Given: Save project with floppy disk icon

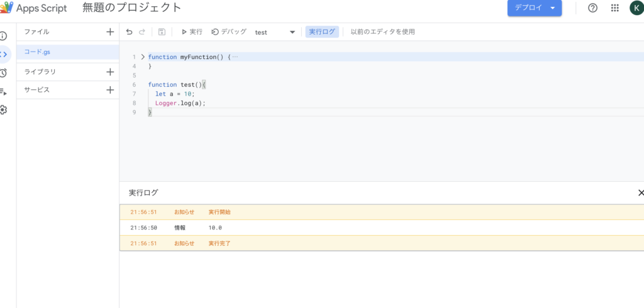Looking at the screenshot, I should 162,32.
